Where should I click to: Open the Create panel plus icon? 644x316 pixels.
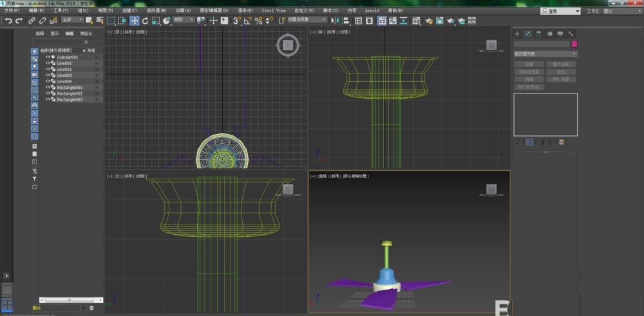(x=517, y=34)
